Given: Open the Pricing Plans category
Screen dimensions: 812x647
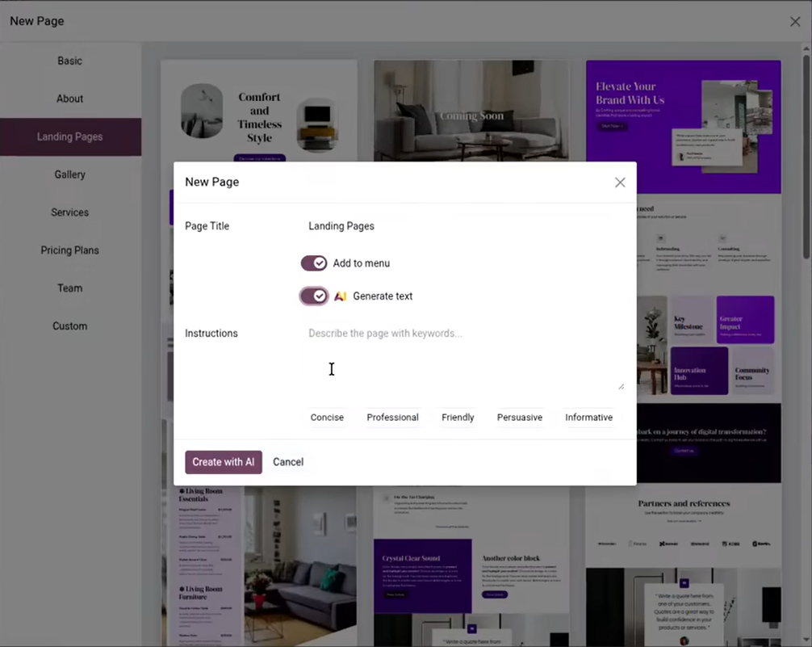Looking at the screenshot, I should click(69, 250).
